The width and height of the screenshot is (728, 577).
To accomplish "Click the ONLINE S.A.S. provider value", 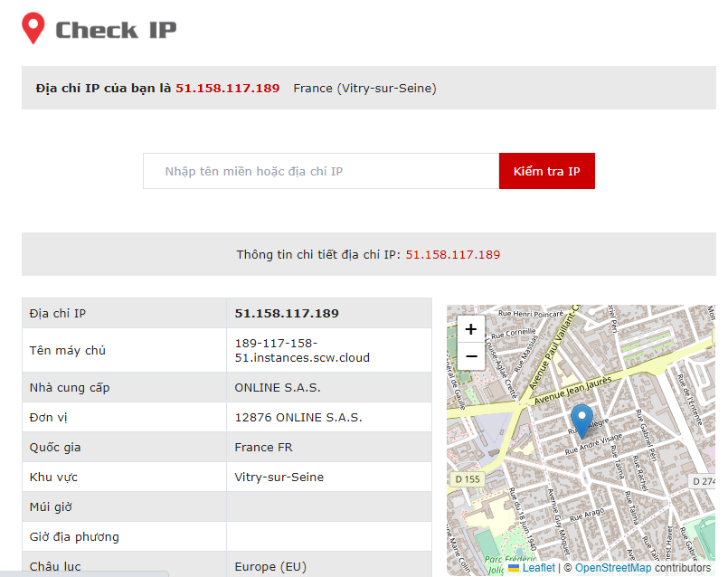I will (x=277, y=387).
